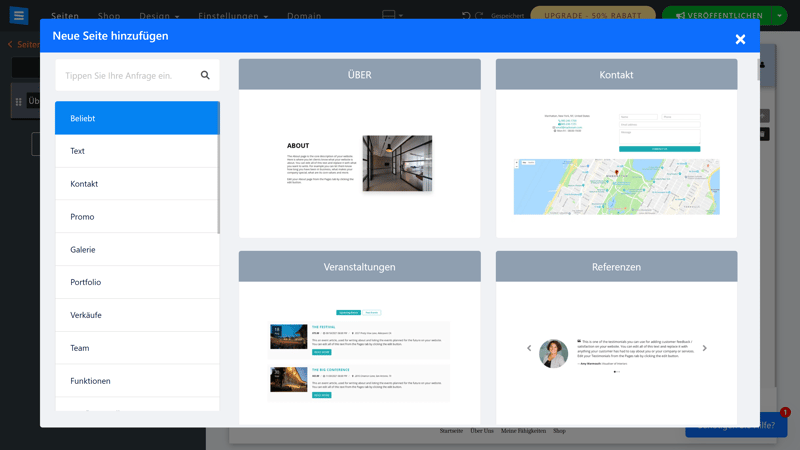Click the undo arrow icon
800x450 pixels.
(466, 16)
